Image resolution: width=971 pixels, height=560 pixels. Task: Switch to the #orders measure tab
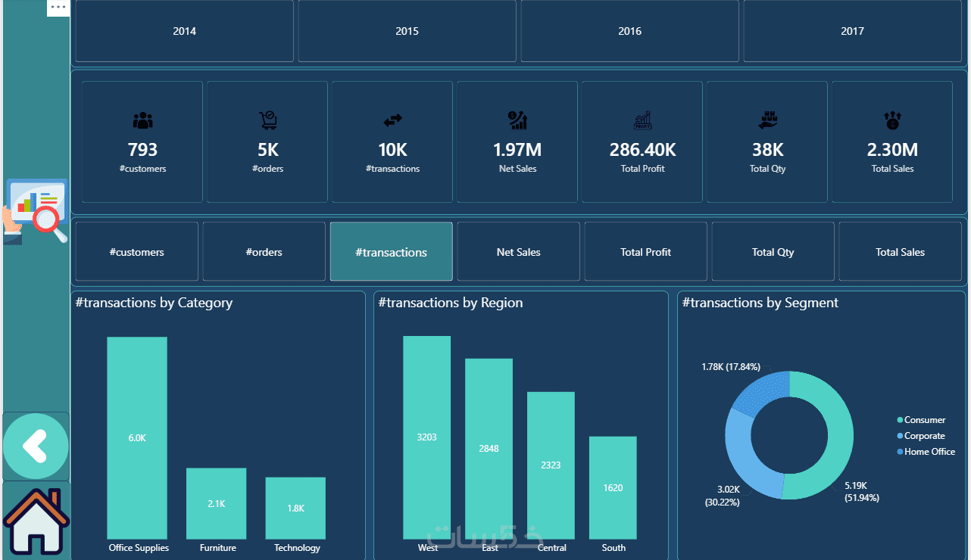[264, 252]
